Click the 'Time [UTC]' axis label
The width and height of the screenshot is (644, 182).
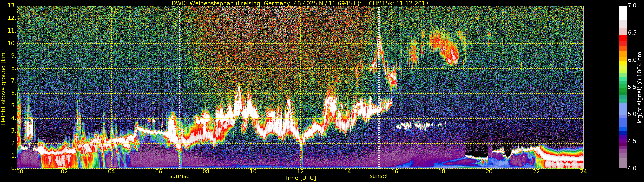pos(300,178)
